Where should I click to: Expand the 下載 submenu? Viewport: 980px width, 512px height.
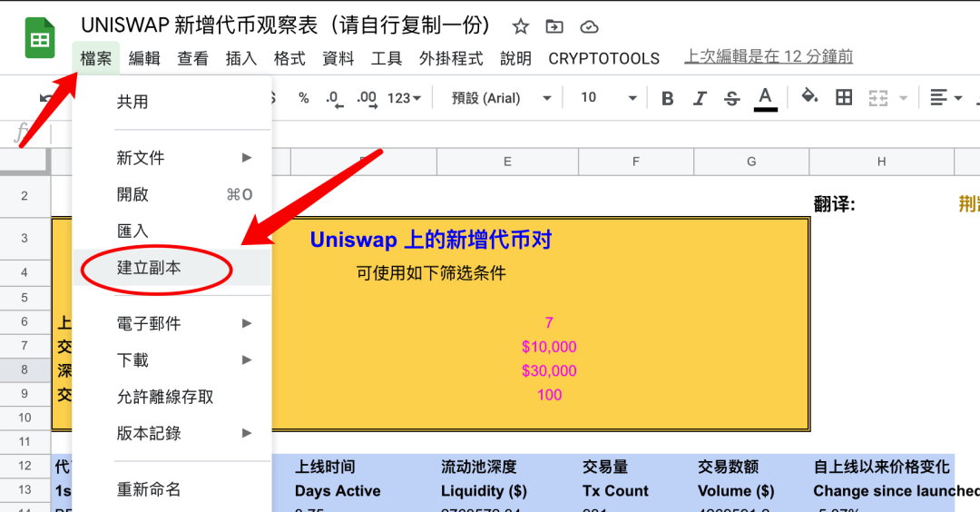click(x=133, y=359)
